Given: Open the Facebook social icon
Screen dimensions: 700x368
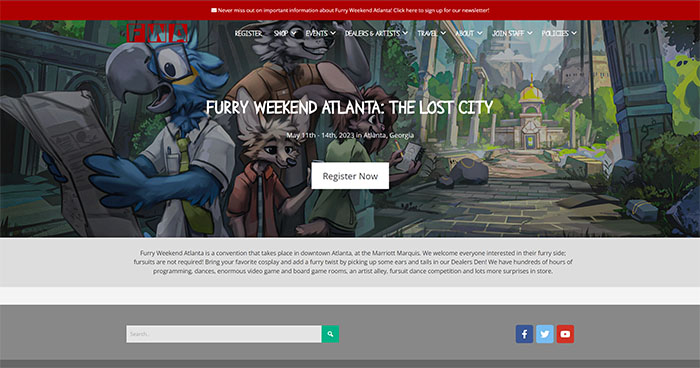Looking at the screenshot, I should (525, 334).
